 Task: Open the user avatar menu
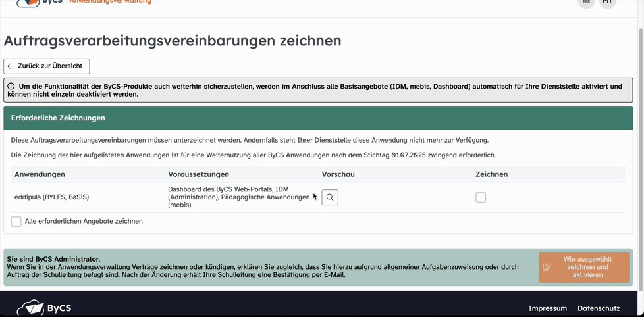pos(607,2)
